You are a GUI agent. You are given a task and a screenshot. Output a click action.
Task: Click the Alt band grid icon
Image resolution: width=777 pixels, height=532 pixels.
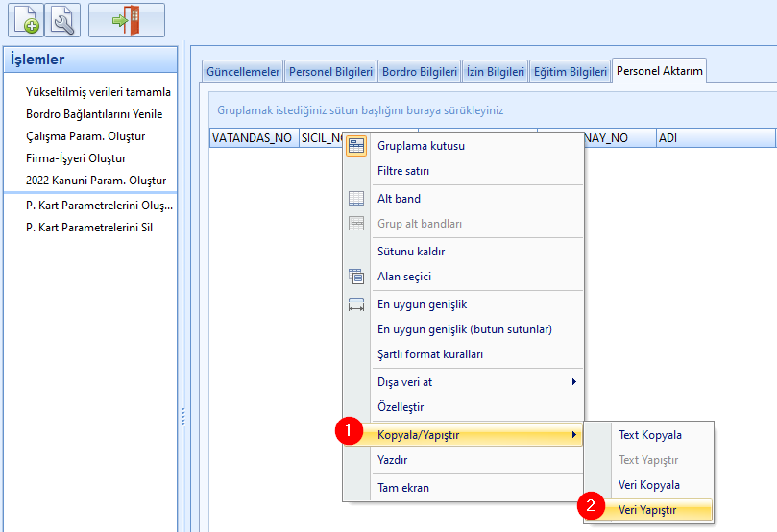click(356, 199)
